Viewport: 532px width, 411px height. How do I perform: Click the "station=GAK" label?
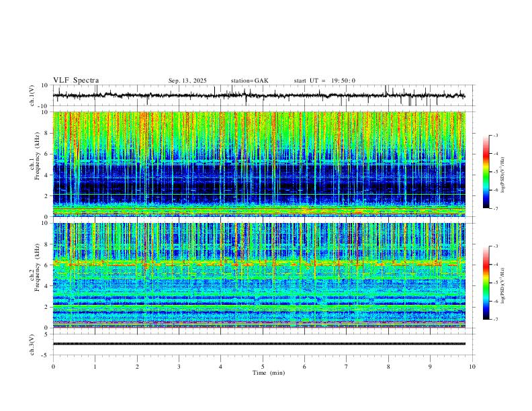(249, 81)
